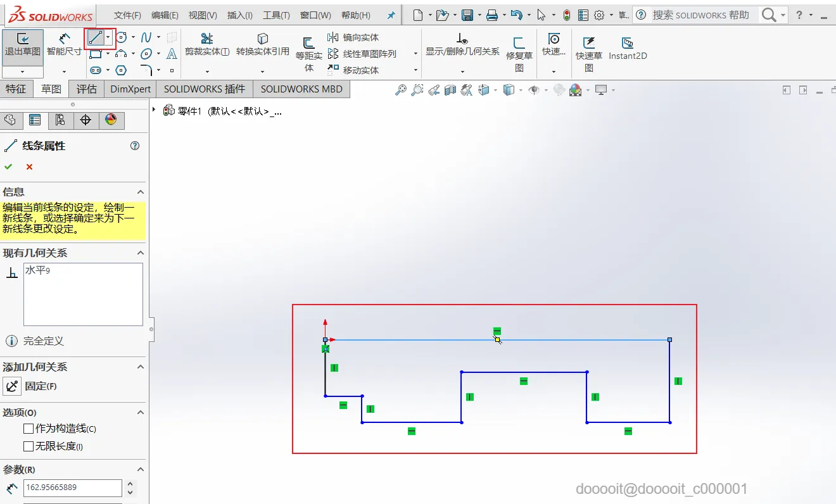Open the 显示/删除几何关系 tool
The image size is (836, 504).
click(x=462, y=45)
